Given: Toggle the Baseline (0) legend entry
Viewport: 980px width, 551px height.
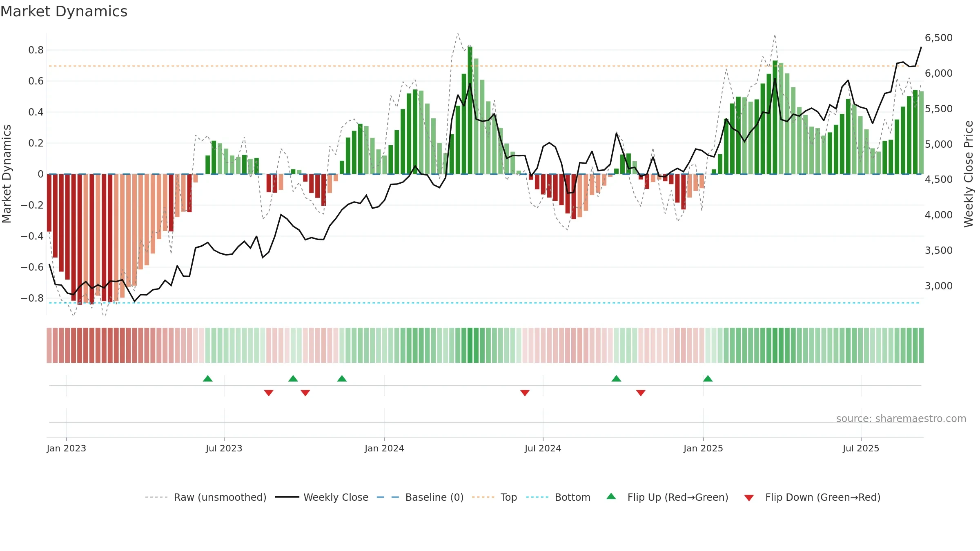Looking at the screenshot, I should (420, 497).
